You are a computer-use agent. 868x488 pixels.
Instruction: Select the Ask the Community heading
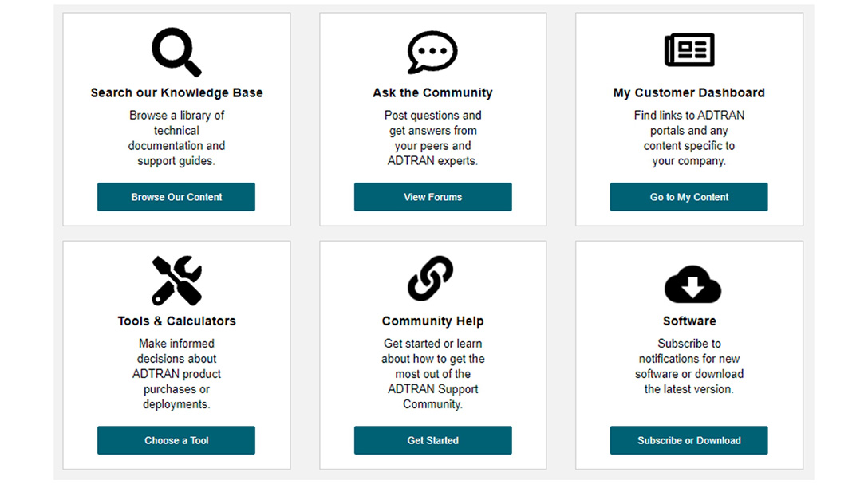point(432,92)
